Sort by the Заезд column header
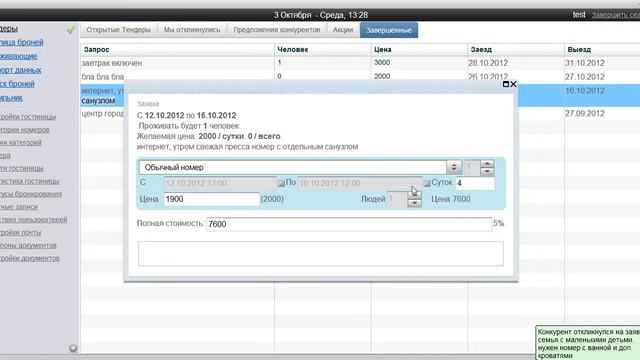This screenshot has width=640, height=360. (x=516, y=49)
